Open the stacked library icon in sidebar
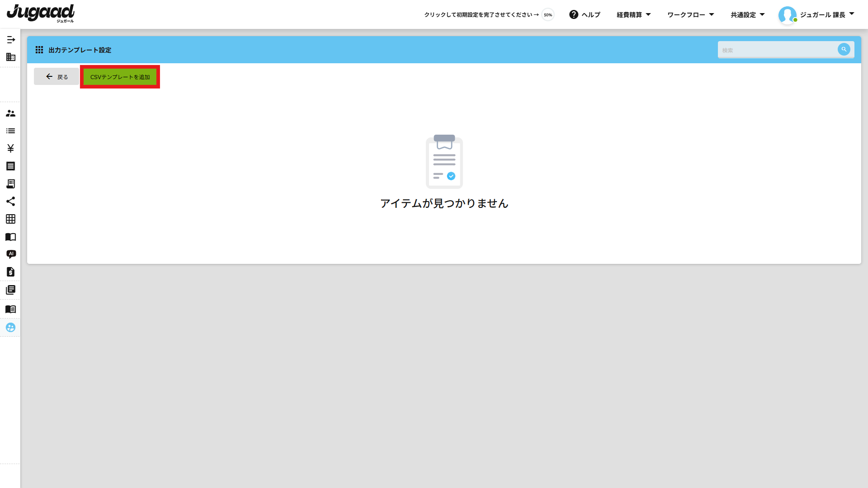This screenshot has height=488, width=868. 11,290
